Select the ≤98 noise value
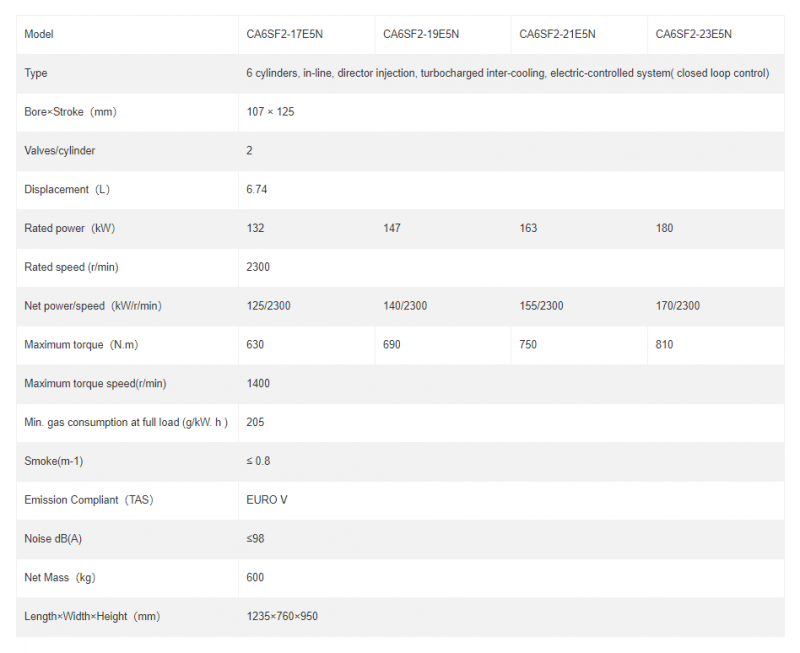This screenshot has width=800, height=653. tap(255, 539)
